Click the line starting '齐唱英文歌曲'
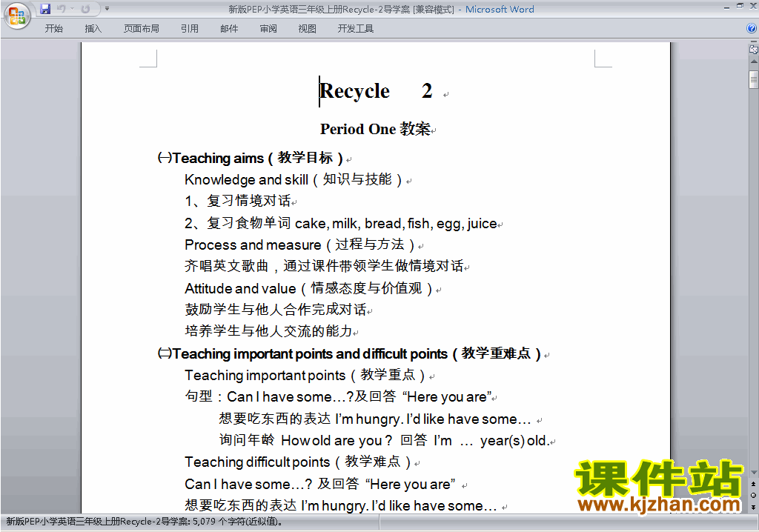Screen dimensions: 759x532 tap(324, 266)
